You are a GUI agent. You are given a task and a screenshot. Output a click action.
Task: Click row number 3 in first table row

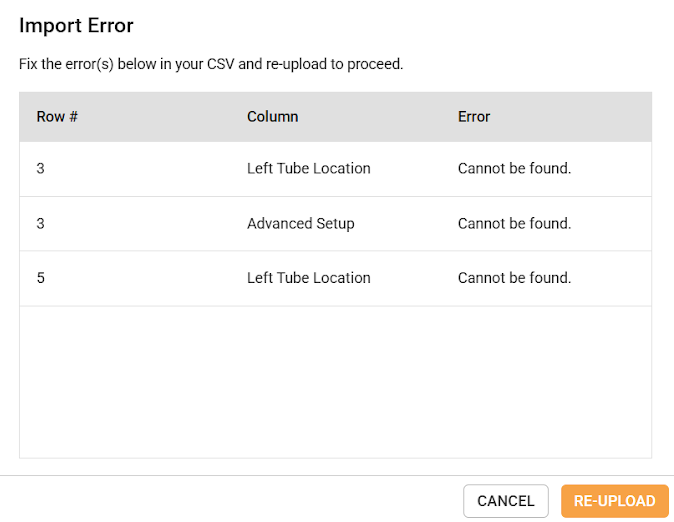pos(41,168)
